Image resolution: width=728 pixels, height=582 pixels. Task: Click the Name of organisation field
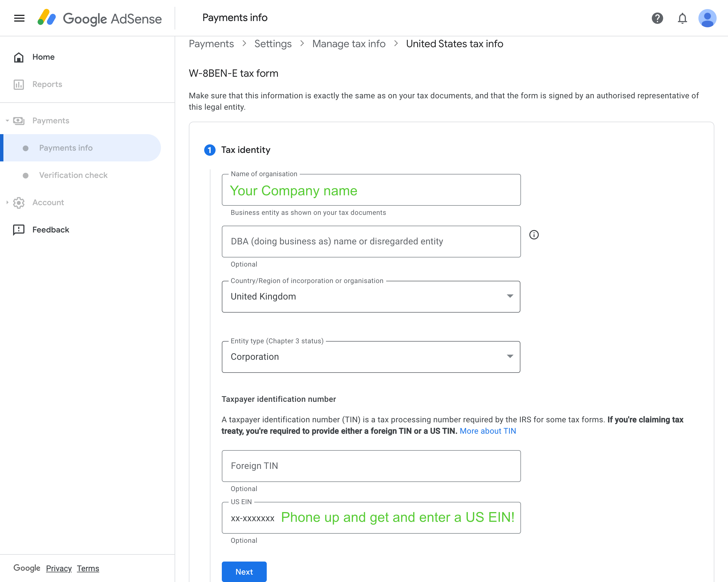click(x=371, y=191)
